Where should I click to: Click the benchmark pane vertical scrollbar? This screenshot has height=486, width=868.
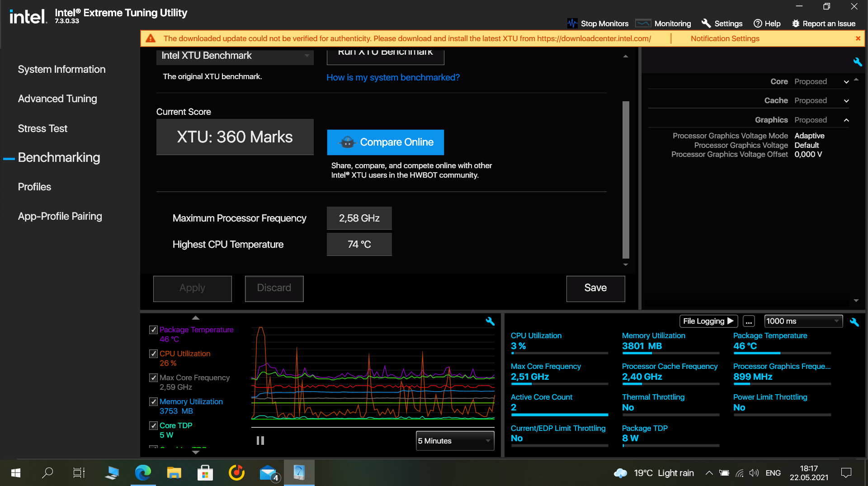(626, 179)
